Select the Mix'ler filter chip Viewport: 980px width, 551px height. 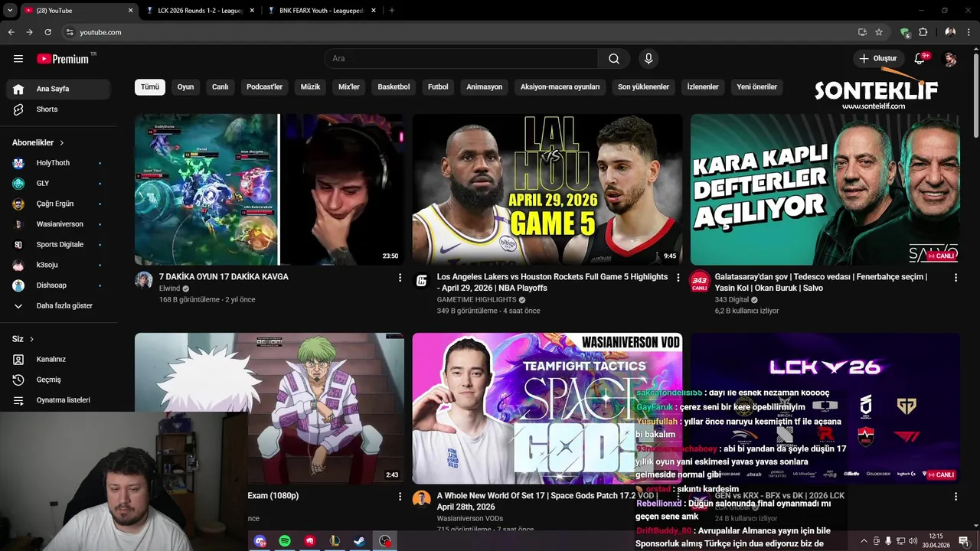click(349, 86)
